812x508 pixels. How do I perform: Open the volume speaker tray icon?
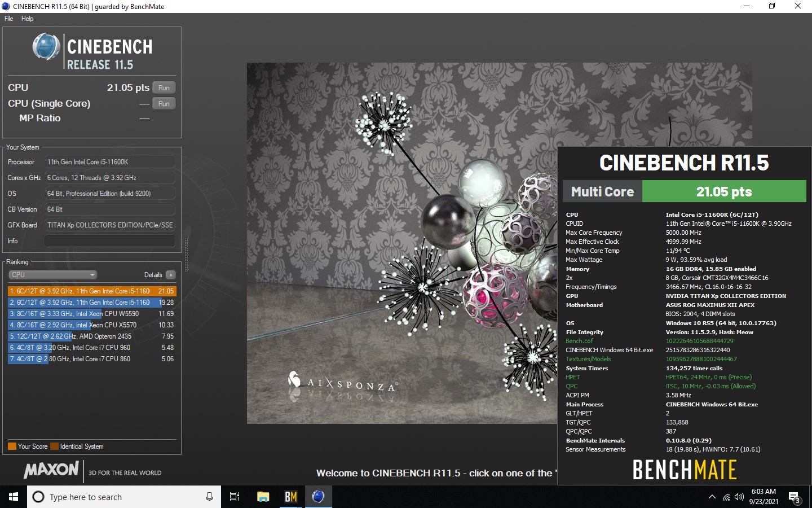pyautogui.click(x=739, y=497)
